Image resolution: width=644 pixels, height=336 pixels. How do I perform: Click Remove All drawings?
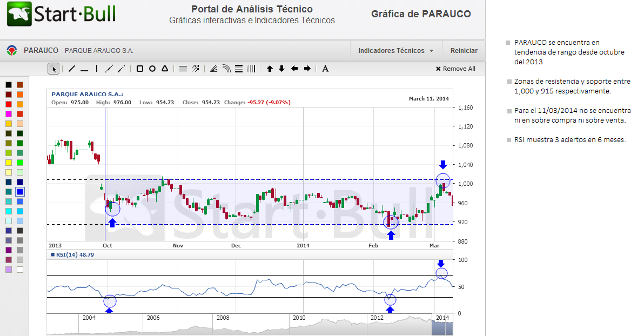(455, 69)
